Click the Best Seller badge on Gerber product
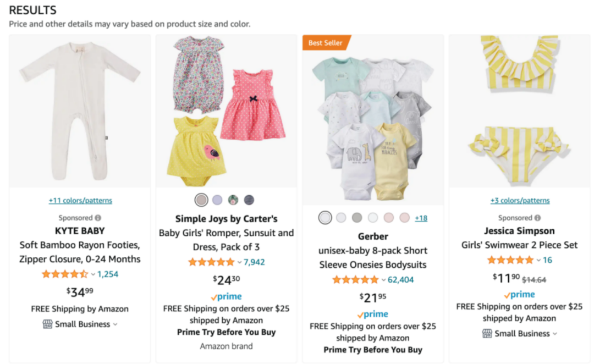The height and width of the screenshot is (364, 594). [x=326, y=43]
